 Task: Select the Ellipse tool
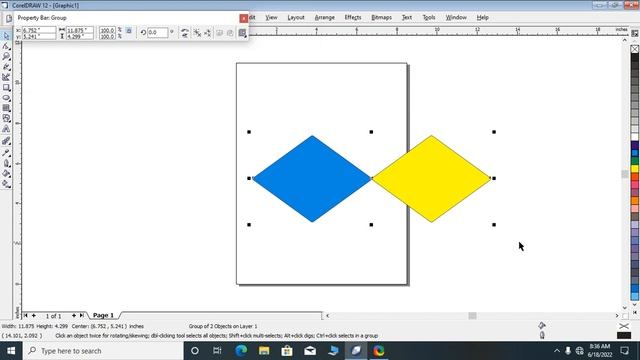pyautogui.click(x=6, y=98)
